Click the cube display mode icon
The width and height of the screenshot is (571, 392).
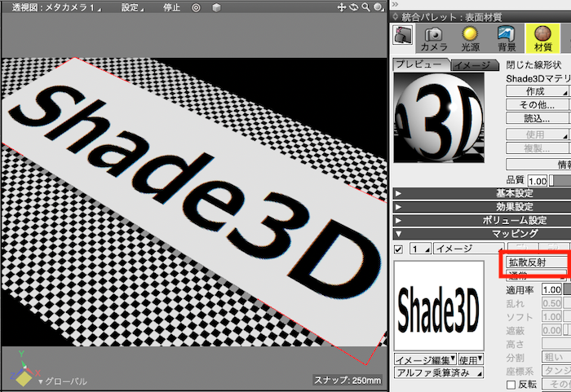pos(216,7)
